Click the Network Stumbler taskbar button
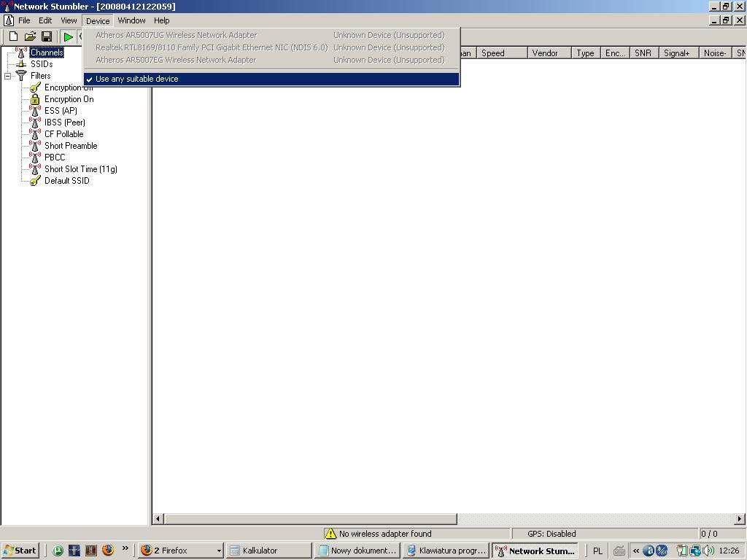 click(535, 551)
